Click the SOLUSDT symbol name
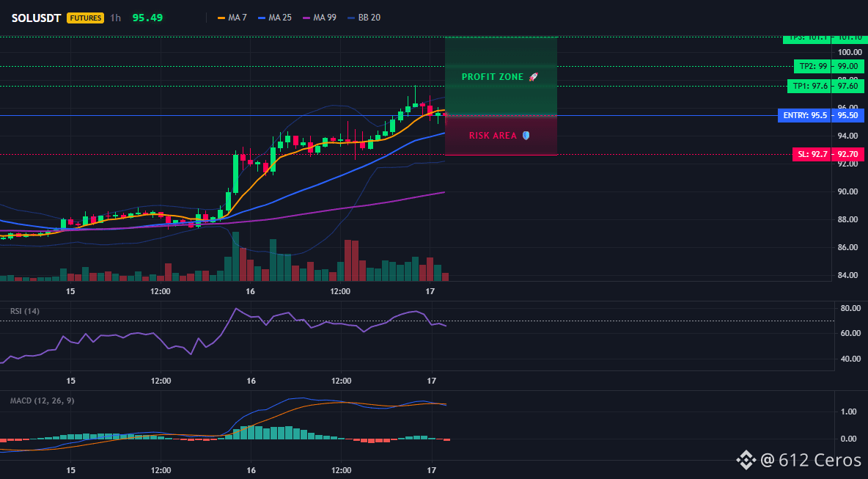Image resolution: width=868 pixels, height=479 pixels. 36,18
